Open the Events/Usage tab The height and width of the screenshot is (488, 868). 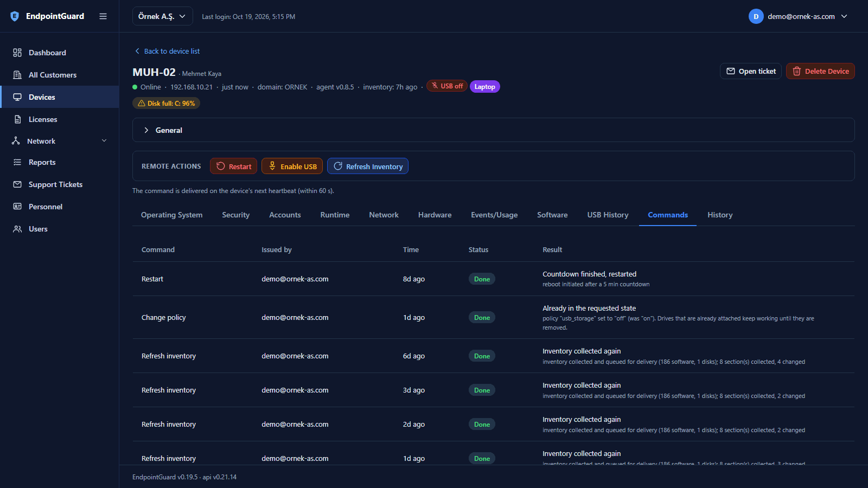click(494, 215)
